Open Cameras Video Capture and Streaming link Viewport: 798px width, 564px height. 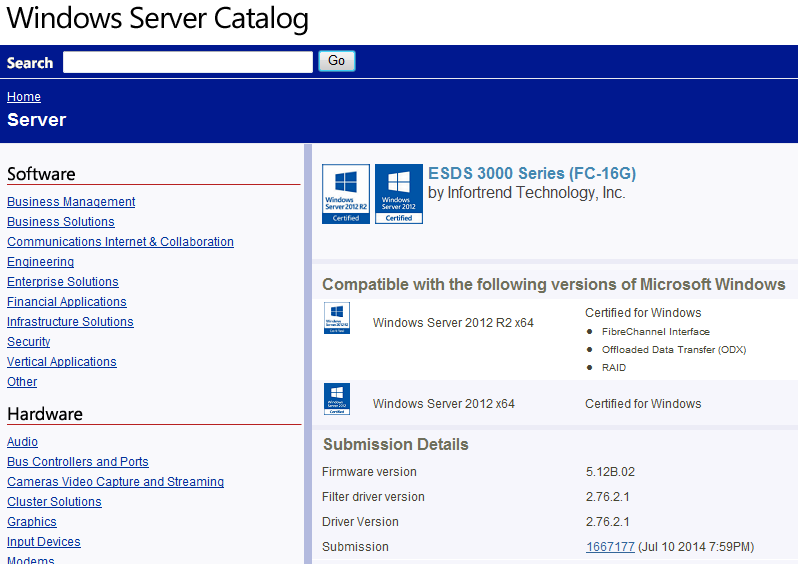(116, 481)
